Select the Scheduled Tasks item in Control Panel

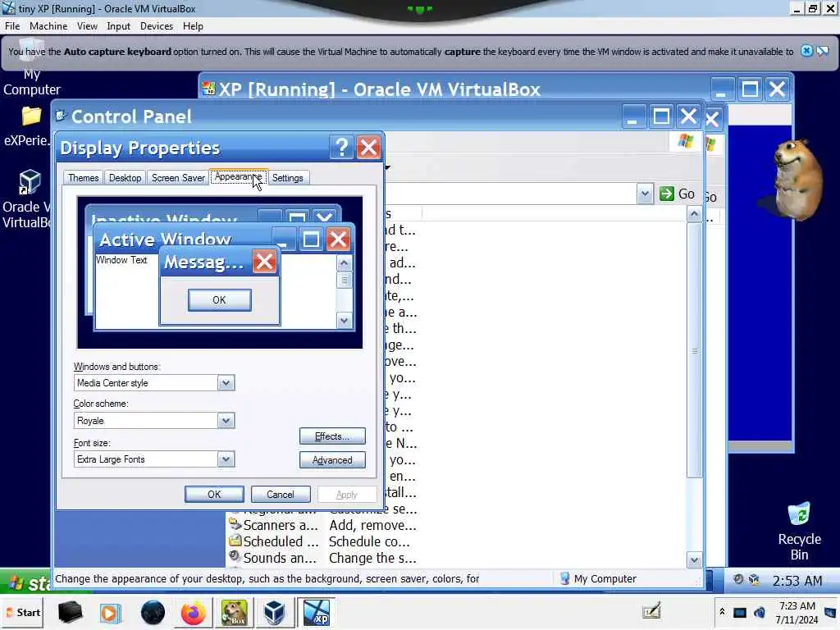coord(273,541)
